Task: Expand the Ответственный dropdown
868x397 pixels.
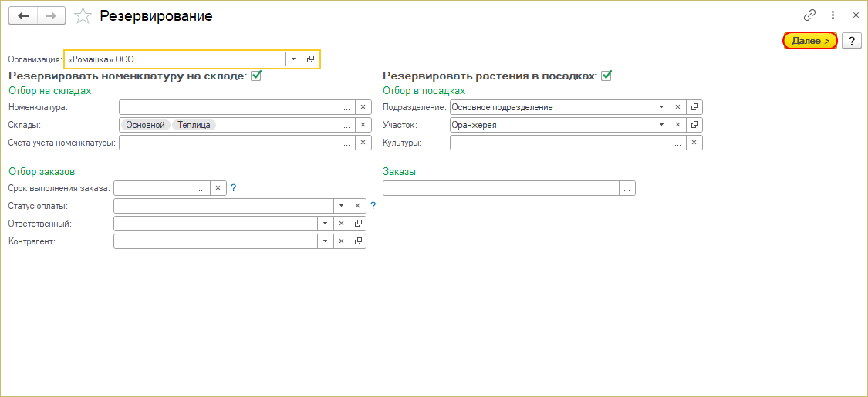Action: 325,224
